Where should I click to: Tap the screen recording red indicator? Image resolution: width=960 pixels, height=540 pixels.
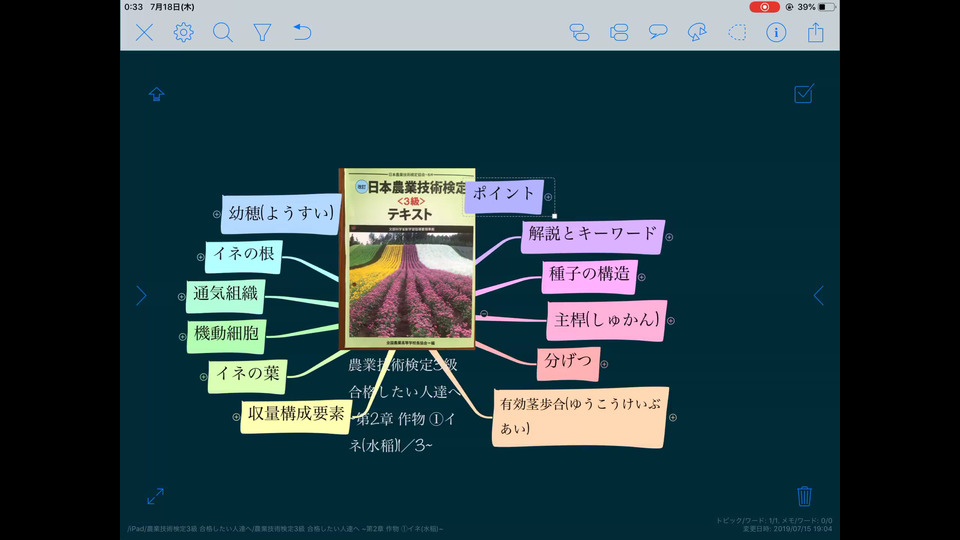[765, 7]
